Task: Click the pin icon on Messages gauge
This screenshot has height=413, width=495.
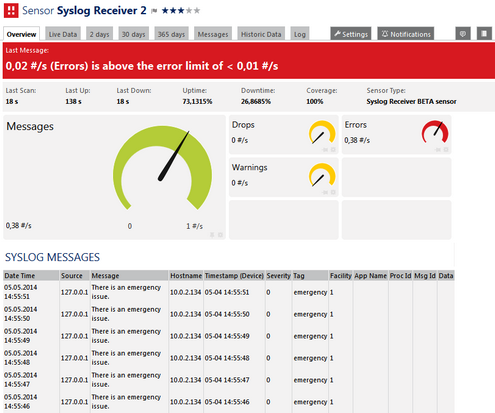Action: pos(212,235)
